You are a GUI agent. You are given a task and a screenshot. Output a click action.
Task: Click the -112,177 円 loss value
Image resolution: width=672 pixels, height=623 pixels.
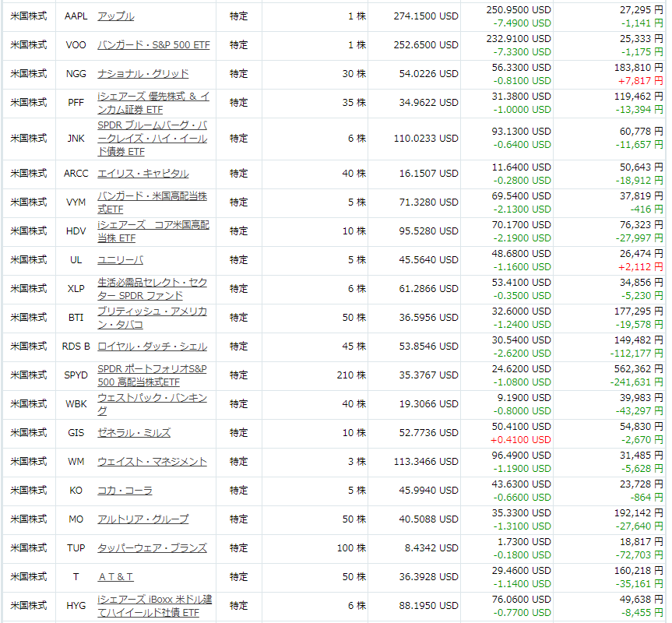point(637,354)
